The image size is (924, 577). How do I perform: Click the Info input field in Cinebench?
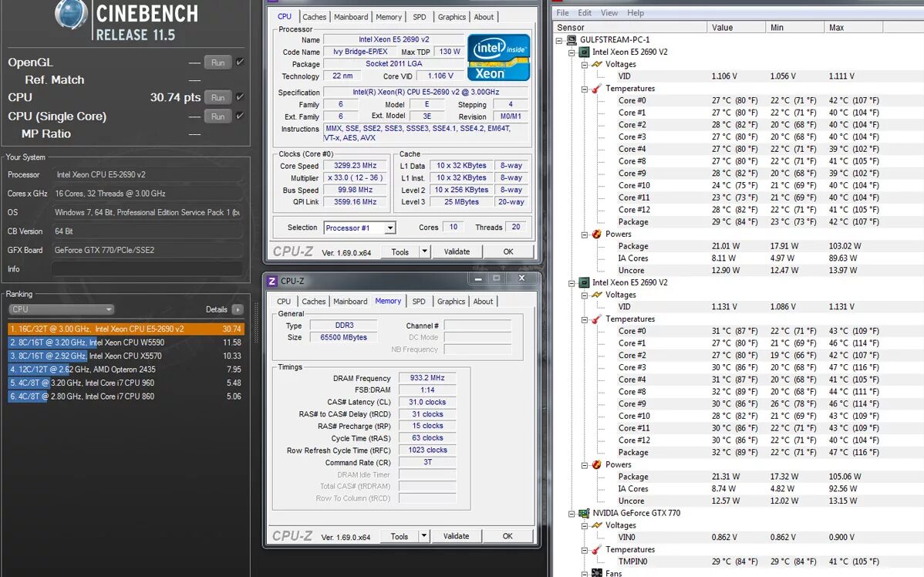[x=147, y=268]
